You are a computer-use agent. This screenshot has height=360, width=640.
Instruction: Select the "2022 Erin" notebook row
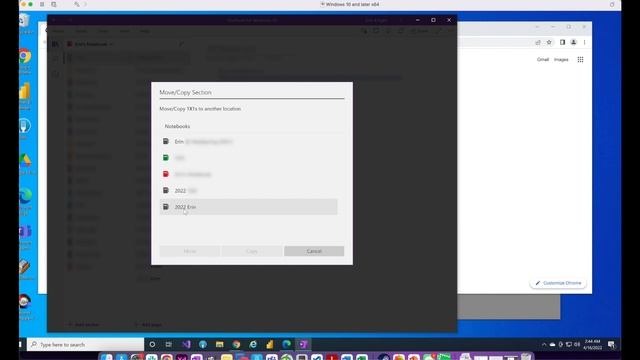(248, 207)
